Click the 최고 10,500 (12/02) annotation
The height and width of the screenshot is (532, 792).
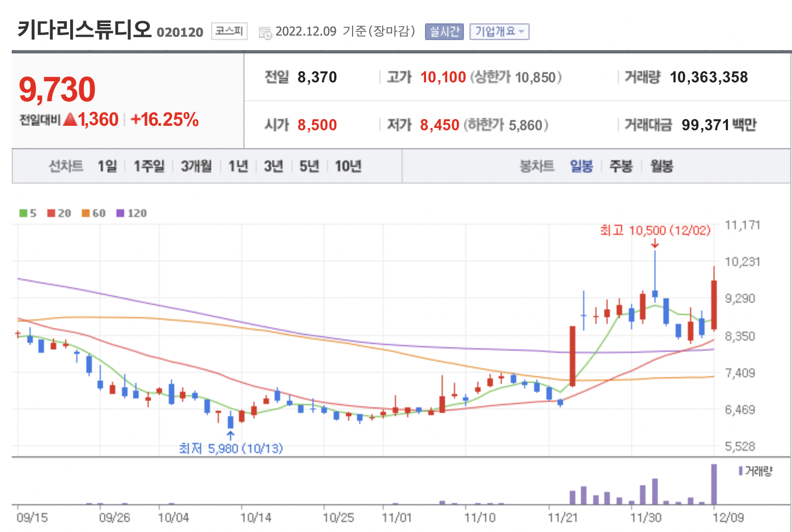click(655, 230)
